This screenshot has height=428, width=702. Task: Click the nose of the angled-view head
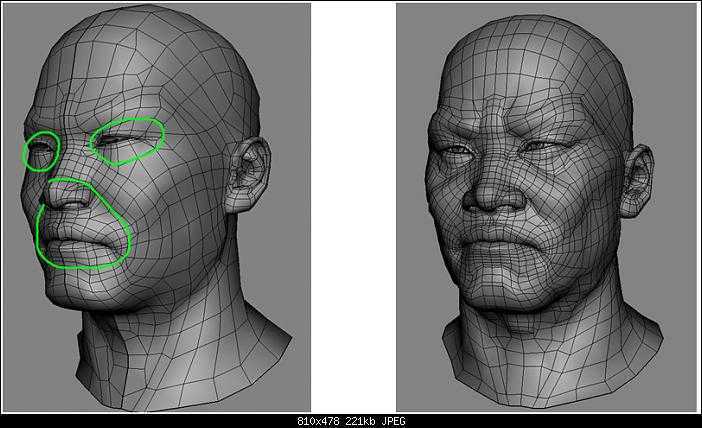pos(68,192)
